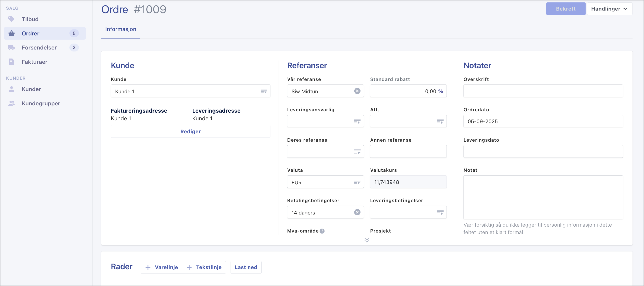Click the Mva-område help question mark
Screen dimensions: 644x286
322,231
